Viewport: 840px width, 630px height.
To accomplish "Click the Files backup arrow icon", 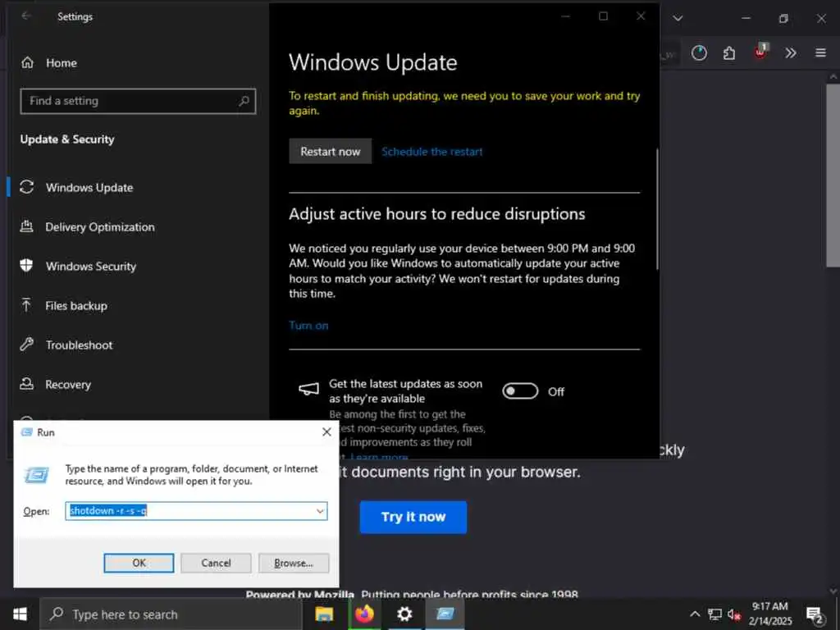I will click(x=26, y=305).
